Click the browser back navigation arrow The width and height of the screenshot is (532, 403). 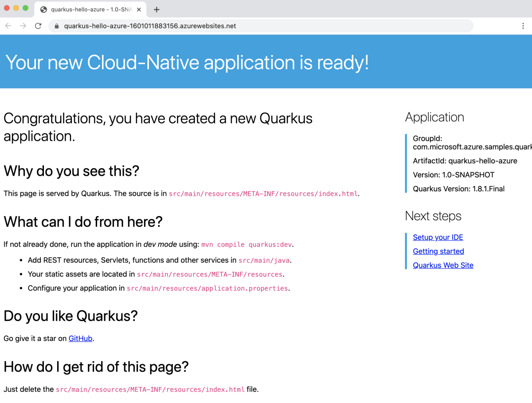[8, 26]
